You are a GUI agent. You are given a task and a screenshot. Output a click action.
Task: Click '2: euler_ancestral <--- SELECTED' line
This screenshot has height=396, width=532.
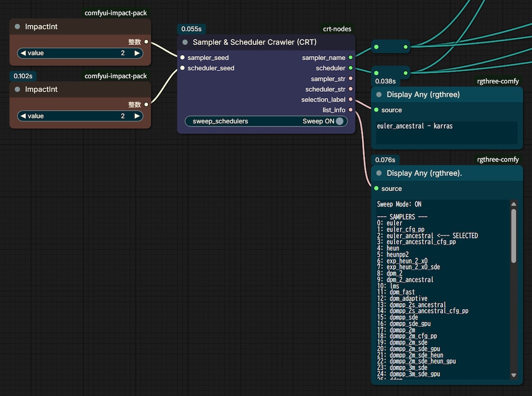click(x=428, y=236)
